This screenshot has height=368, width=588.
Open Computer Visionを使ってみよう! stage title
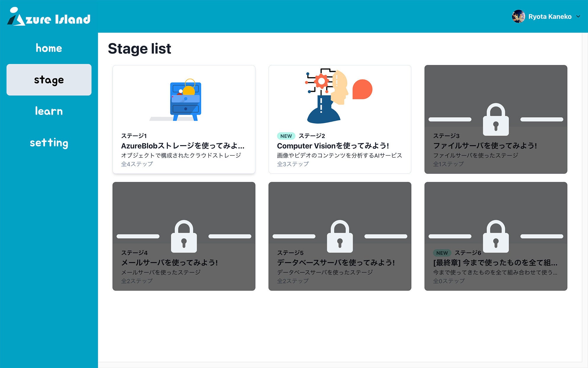pos(333,146)
